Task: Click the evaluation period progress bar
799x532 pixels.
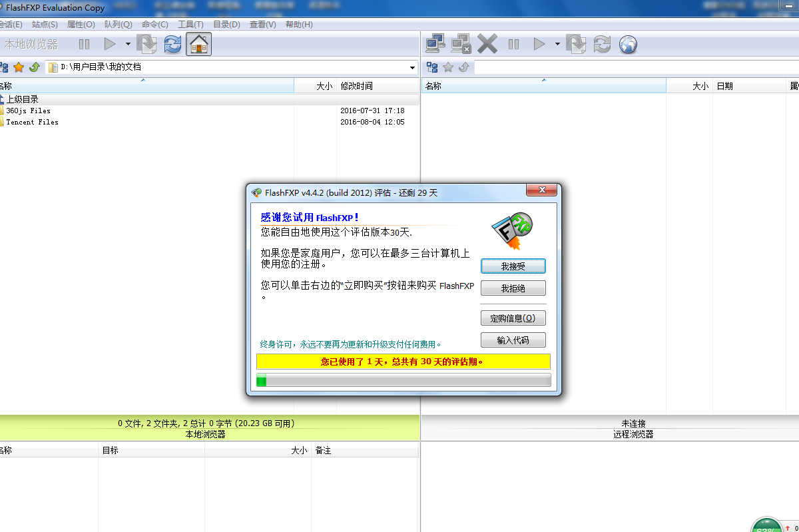Action: pos(403,380)
